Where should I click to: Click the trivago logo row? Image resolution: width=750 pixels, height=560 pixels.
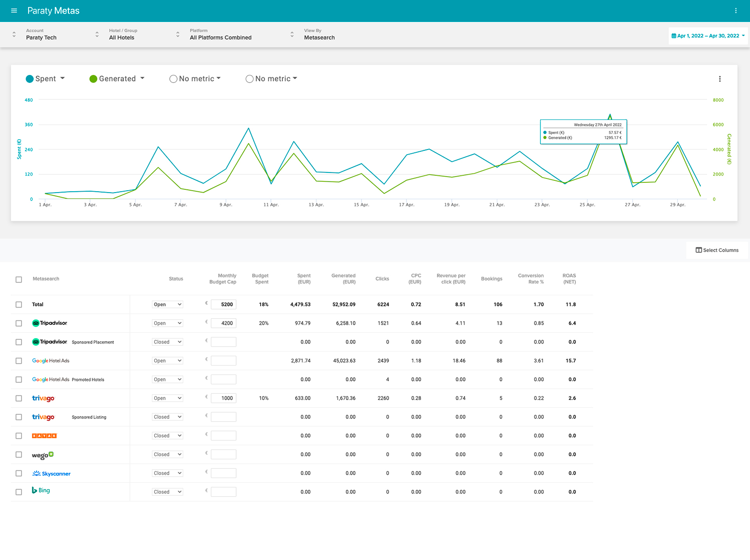pos(43,398)
